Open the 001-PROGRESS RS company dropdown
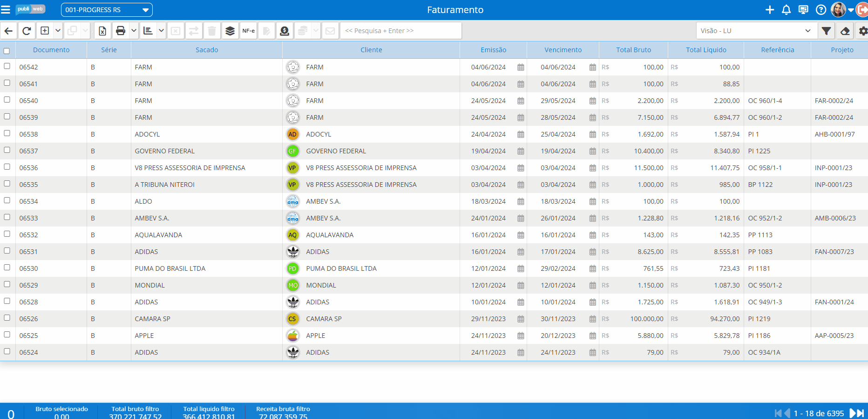The image size is (868, 419). 107,10
